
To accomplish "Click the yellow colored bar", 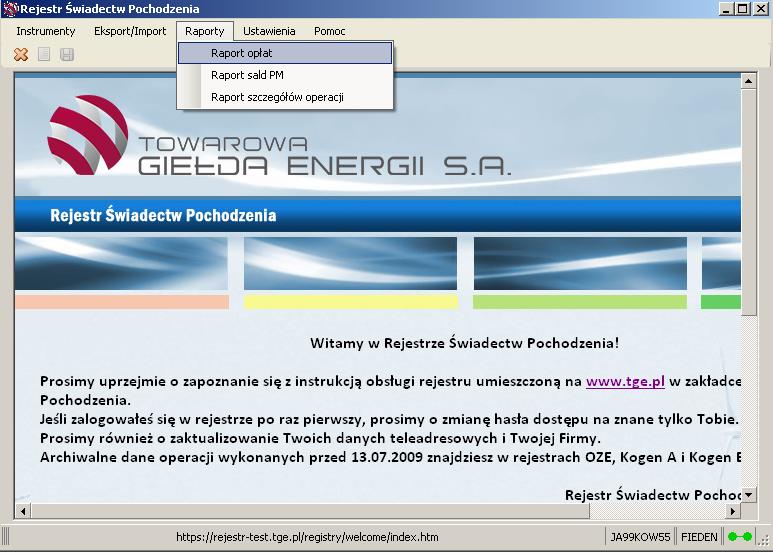I will pyautogui.click(x=351, y=302).
